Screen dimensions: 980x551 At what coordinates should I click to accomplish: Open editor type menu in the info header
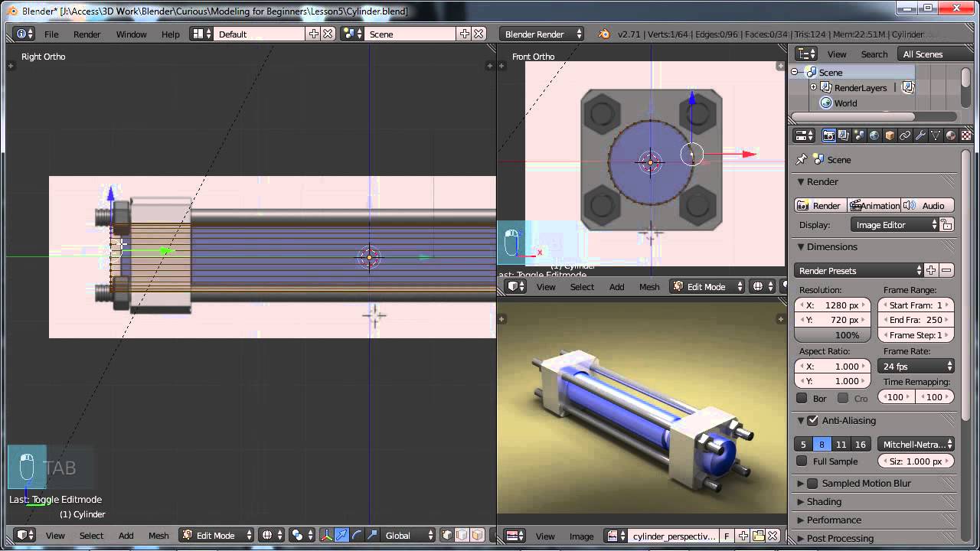pyautogui.click(x=24, y=34)
